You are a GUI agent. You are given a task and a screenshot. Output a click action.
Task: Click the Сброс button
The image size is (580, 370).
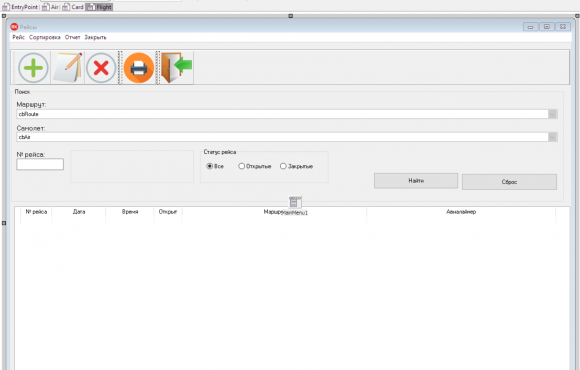point(509,182)
